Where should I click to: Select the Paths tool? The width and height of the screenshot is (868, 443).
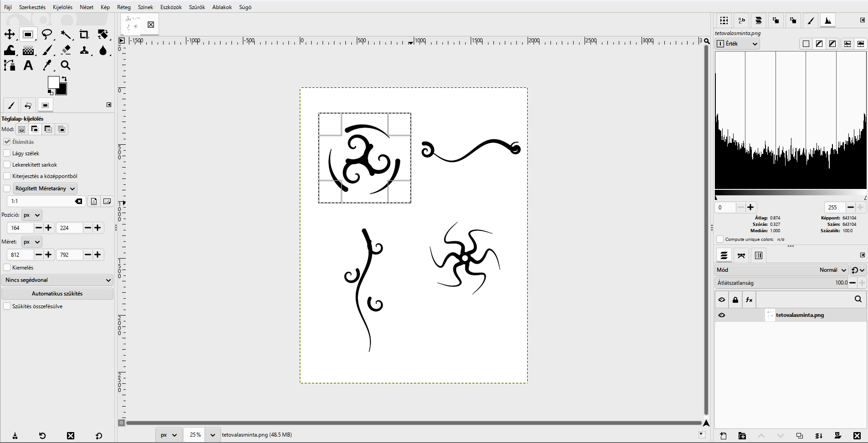10,66
